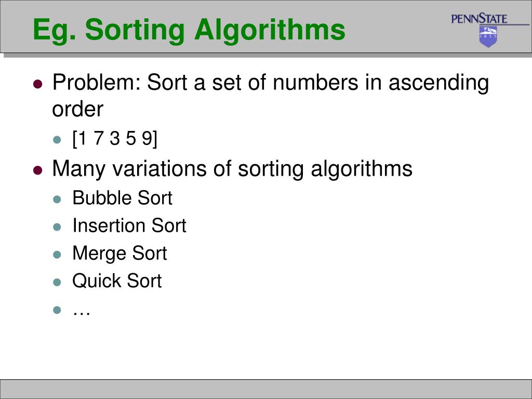
Task: Click the teal bullet beside Merge Sort
Action: [x=57, y=255]
